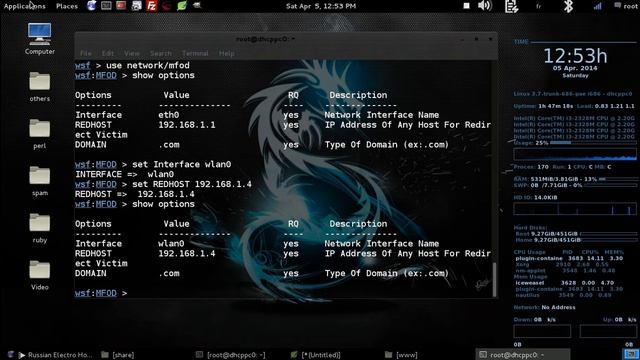This screenshot has height=360, width=640.
Task: Open the network signal indicator
Action: tap(598, 6)
